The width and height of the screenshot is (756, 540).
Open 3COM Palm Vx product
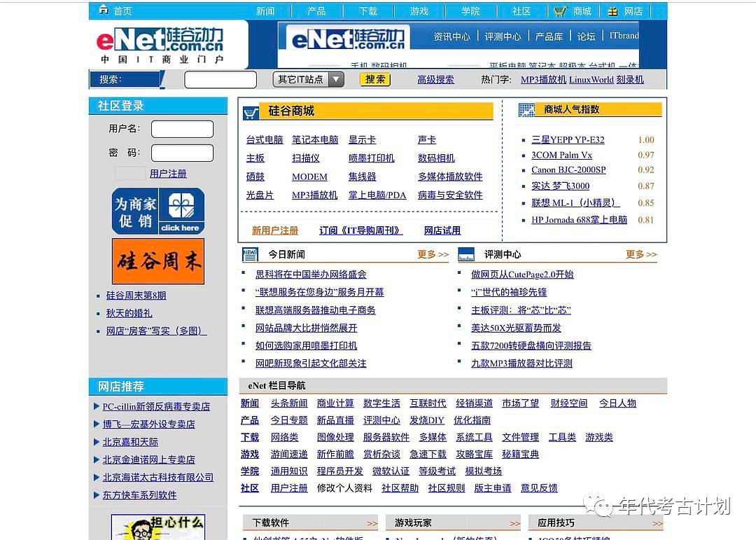pyautogui.click(x=561, y=155)
